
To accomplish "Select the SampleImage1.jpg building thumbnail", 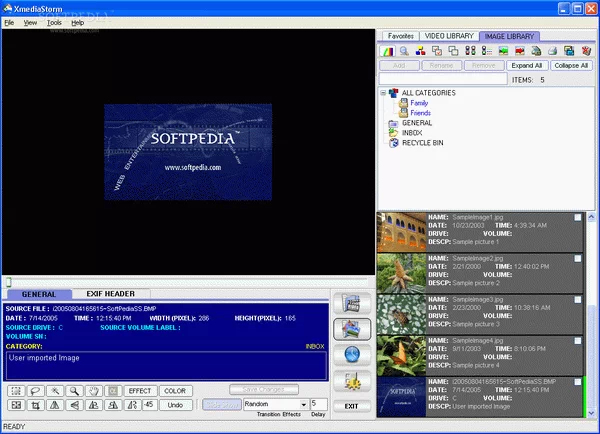I will [x=401, y=232].
